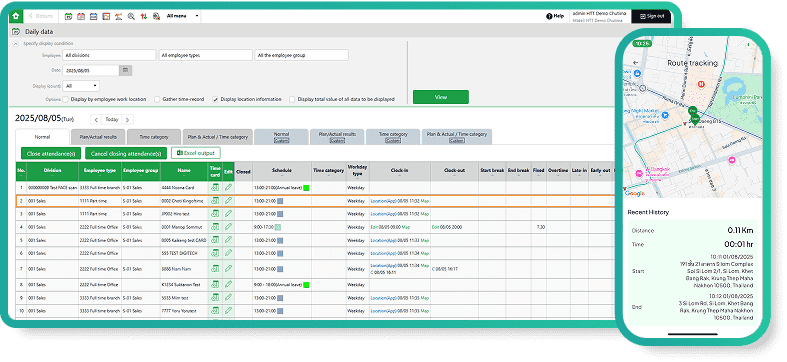787x362 pixels.
Task: Click the green View button
Action: click(x=441, y=97)
